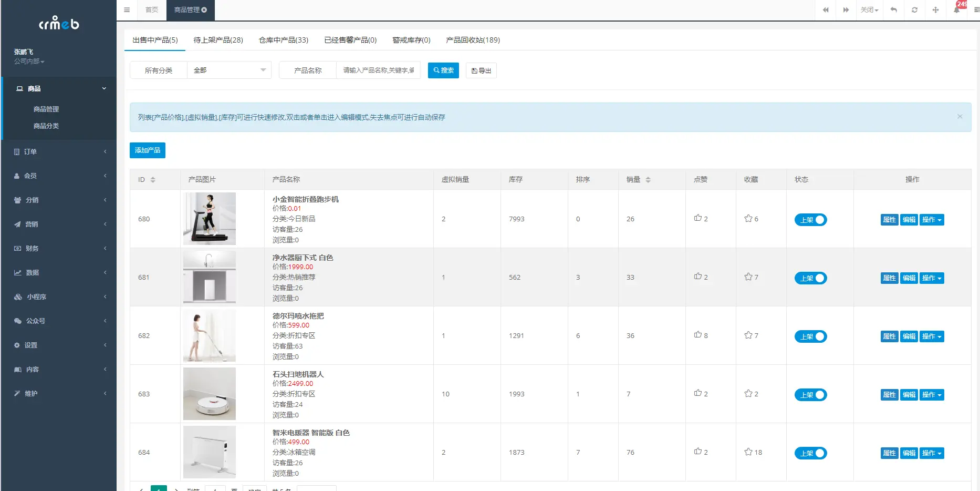Switch to the 仓库中产品(33) tab

pyautogui.click(x=284, y=40)
